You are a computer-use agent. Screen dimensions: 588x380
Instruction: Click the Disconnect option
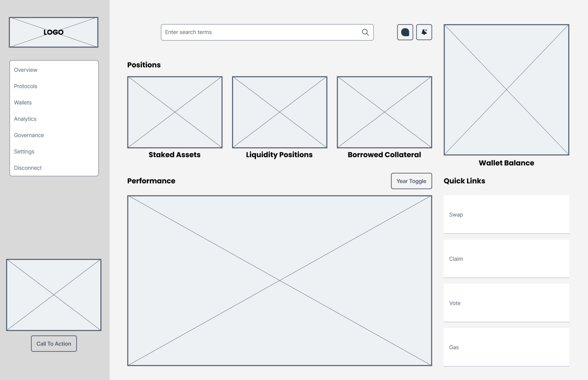click(x=28, y=168)
